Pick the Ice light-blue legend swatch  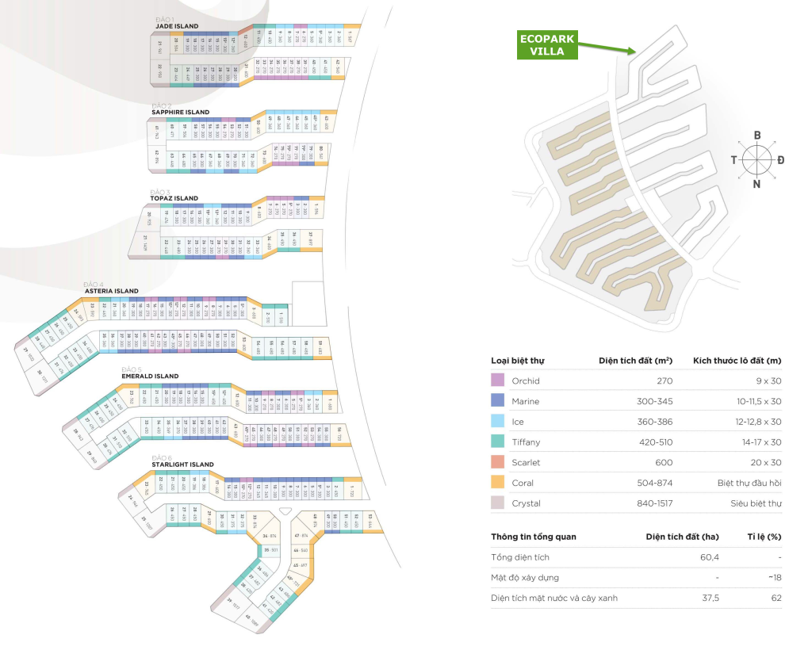[x=498, y=422]
